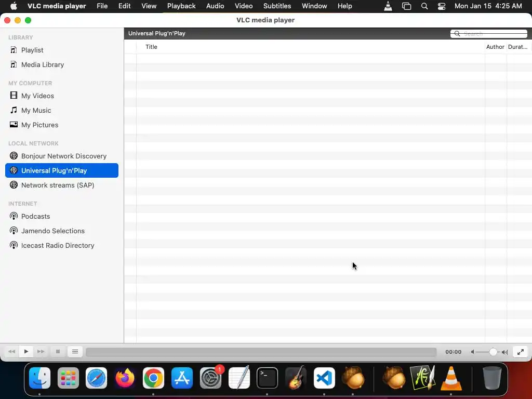The height and width of the screenshot is (399, 532).
Task: Open the View menu
Action: [x=149, y=6]
